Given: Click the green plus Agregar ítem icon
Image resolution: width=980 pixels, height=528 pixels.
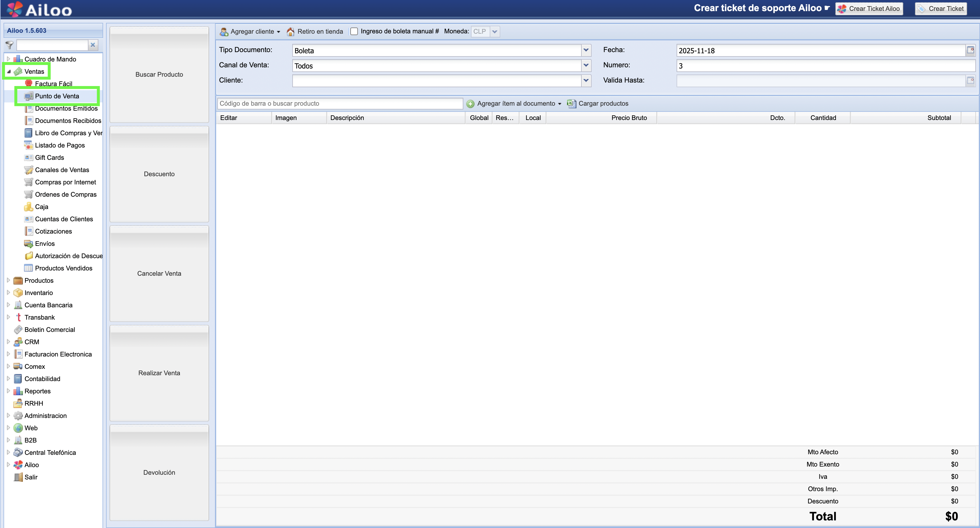Looking at the screenshot, I should 470,103.
